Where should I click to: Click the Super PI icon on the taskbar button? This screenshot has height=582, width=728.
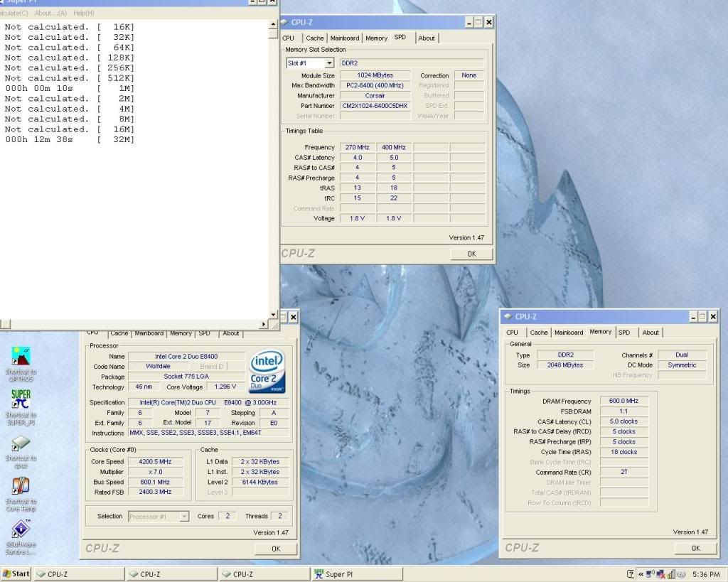click(x=318, y=574)
